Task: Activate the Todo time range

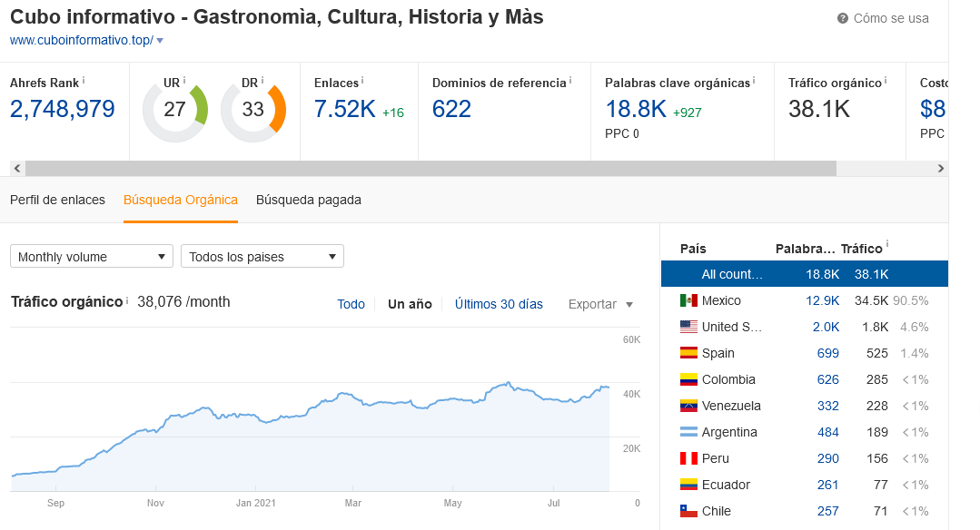Action: [x=351, y=304]
